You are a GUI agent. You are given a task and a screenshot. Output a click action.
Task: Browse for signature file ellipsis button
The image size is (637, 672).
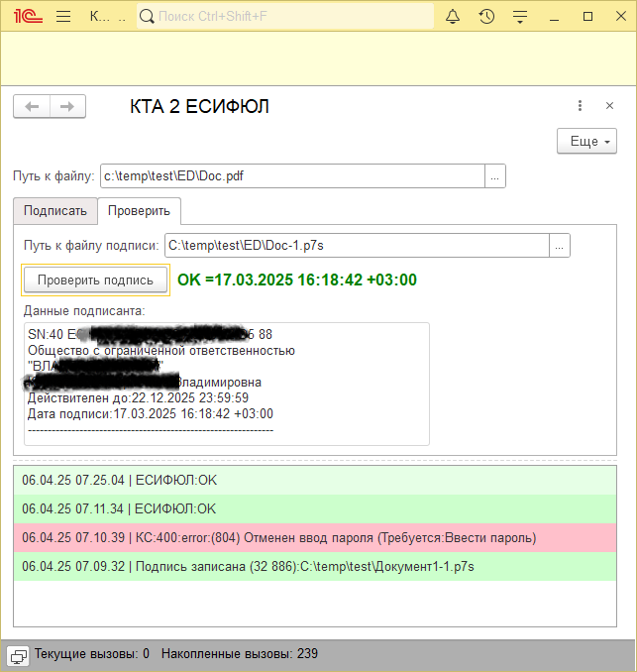coord(559,246)
